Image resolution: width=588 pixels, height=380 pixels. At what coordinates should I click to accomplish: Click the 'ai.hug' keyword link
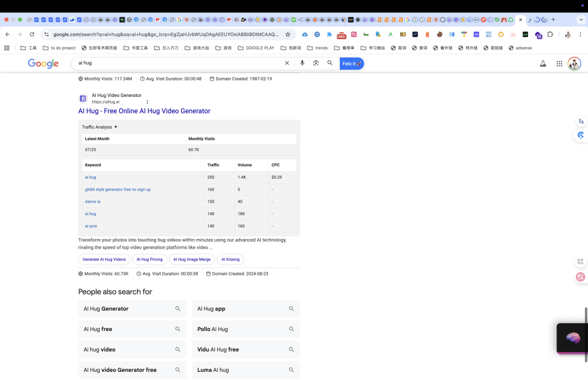(90, 214)
